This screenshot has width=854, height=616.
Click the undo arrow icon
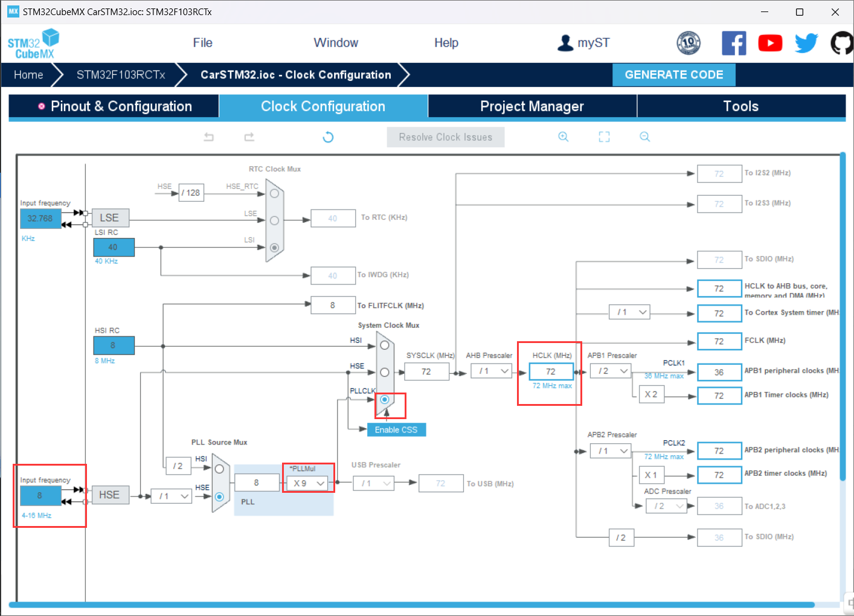[x=209, y=137]
